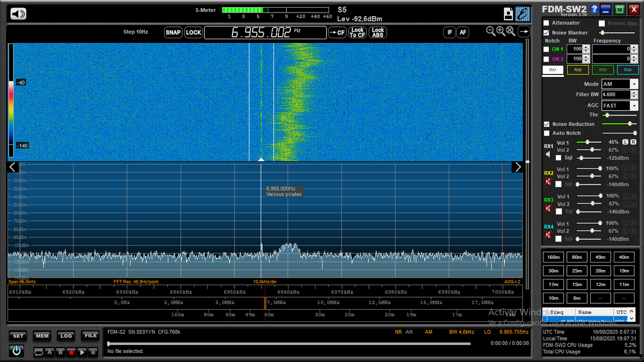Reset spectrum zoom with crossed magnifier
The image size is (644, 362).
point(510,31)
